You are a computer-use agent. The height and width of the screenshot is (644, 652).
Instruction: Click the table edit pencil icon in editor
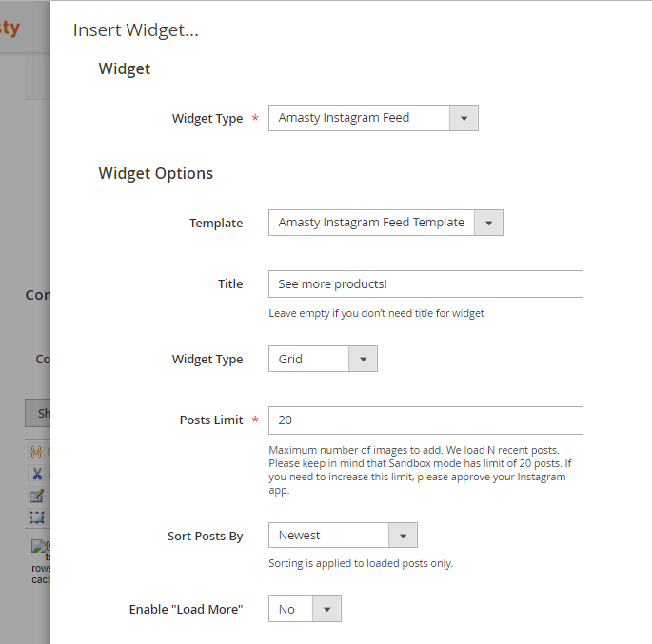click(36, 496)
